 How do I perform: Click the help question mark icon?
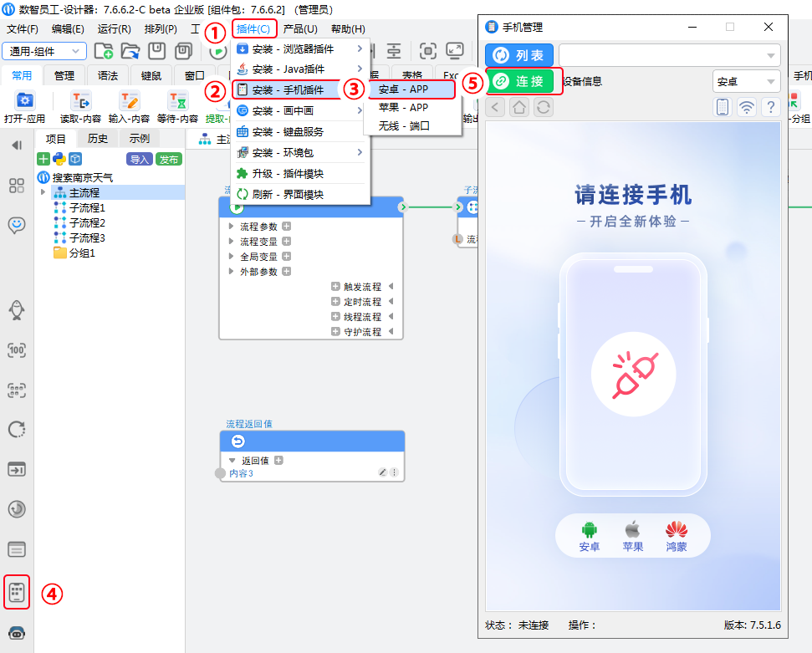(x=770, y=107)
